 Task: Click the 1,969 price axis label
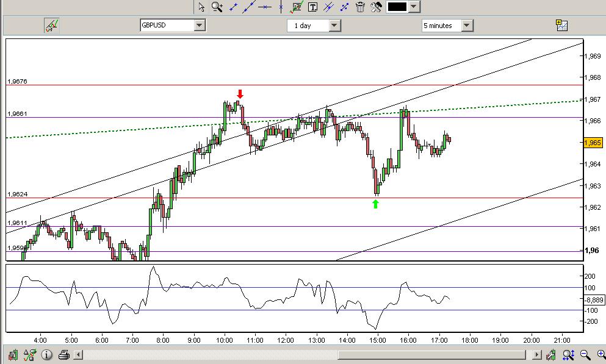(x=593, y=56)
